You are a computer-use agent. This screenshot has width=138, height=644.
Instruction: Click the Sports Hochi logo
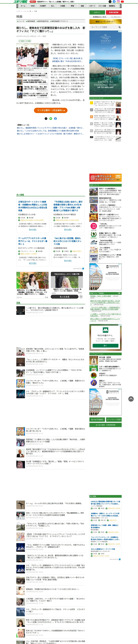[x=21, y=2]
